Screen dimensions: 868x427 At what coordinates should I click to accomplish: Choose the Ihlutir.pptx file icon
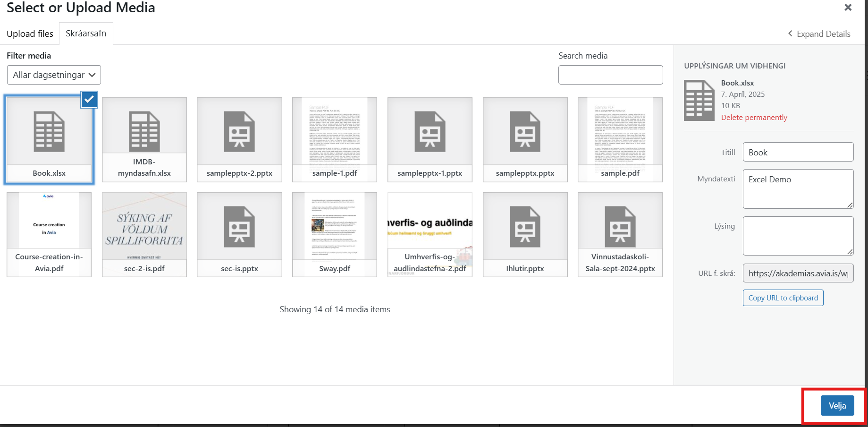tap(525, 227)
